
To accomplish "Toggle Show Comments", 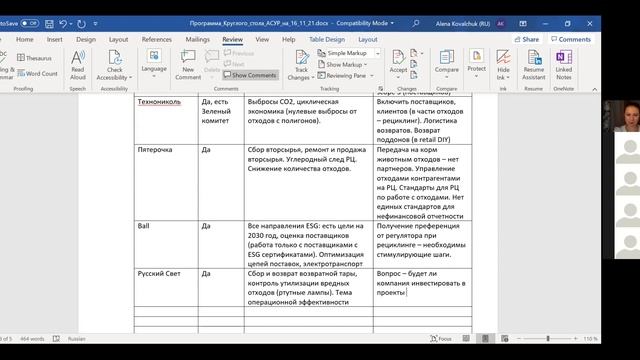I will click(x=250, y=75).
